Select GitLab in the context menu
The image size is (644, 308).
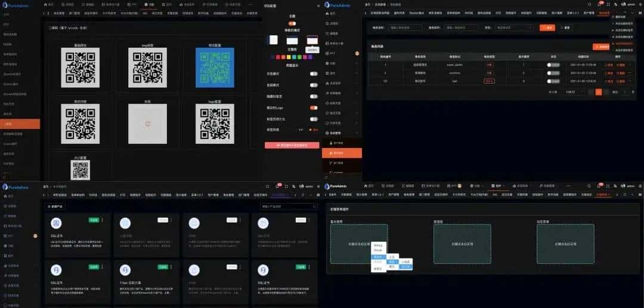click(x=378, y=250)
